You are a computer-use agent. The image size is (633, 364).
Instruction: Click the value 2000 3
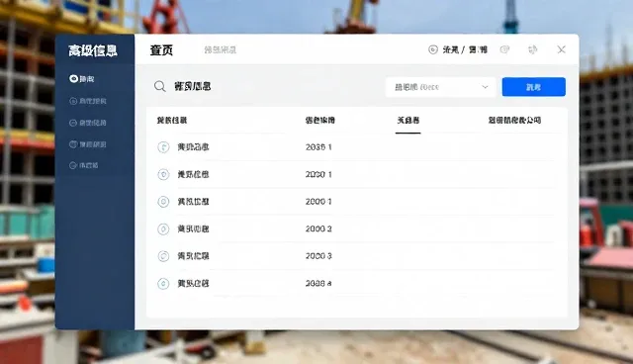point(318,256)
